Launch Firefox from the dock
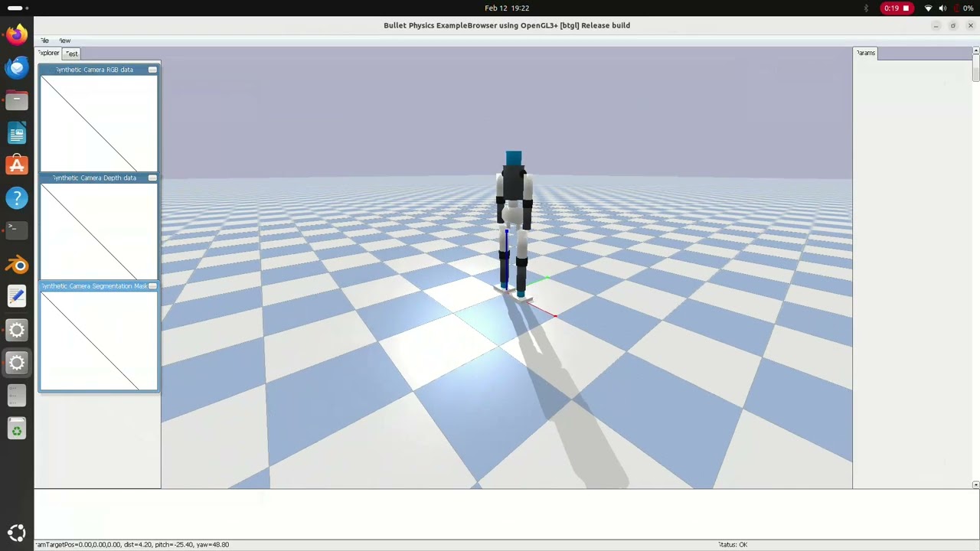The height and width of the screenshot is (551, 980). point(17,35)
